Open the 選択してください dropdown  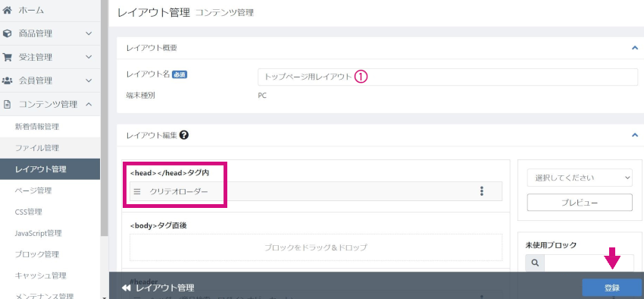(580, 178)
